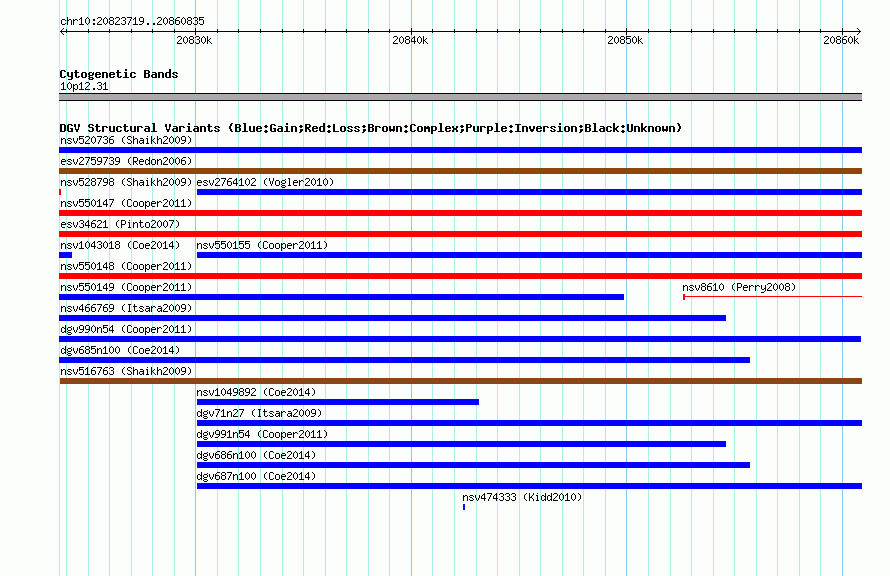The image size is (890, 576).
Task: Click the 20860k ruler tick label
Action: [x=841, y=40]
